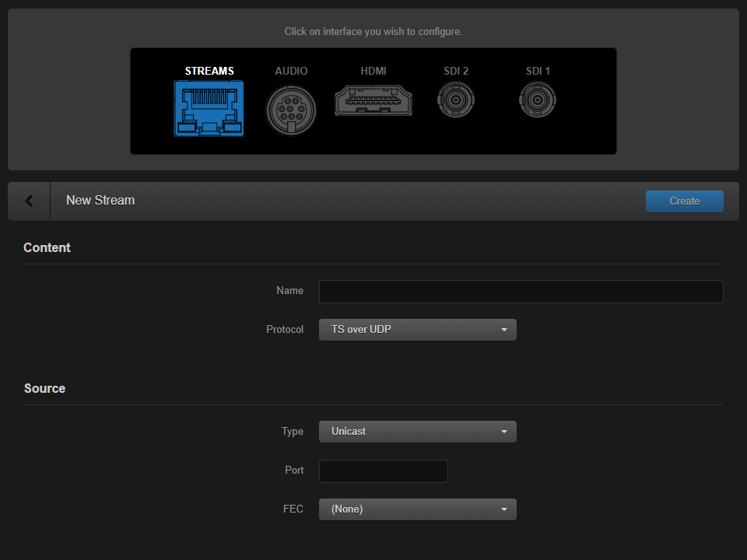This screenshot has width=747, height=560.
Task: Click the AUDIO interface label
Action: [x=291, y=71]
